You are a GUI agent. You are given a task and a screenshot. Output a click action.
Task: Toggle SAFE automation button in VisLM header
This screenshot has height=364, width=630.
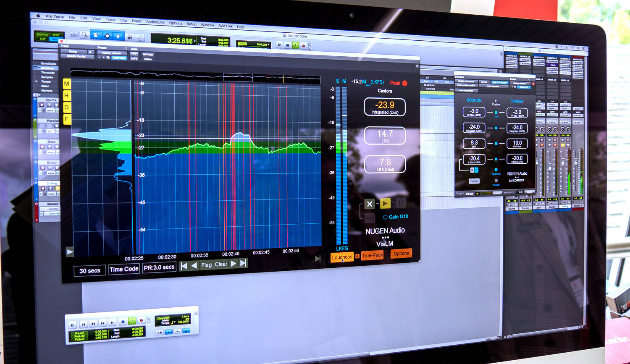[134, 58]
